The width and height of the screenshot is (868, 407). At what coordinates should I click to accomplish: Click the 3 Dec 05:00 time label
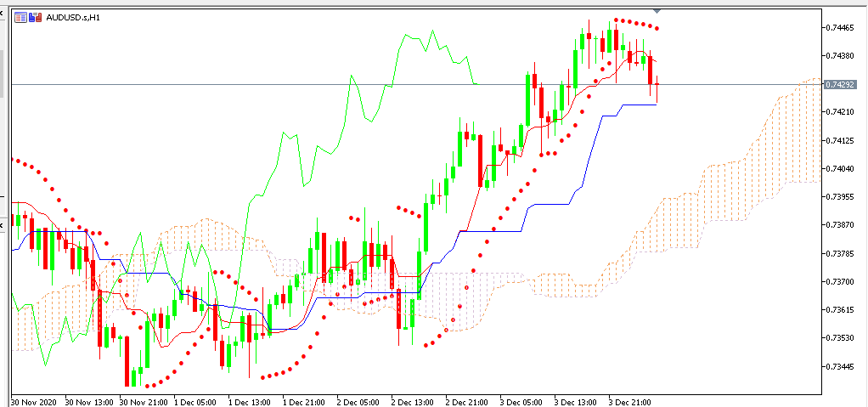521,401
